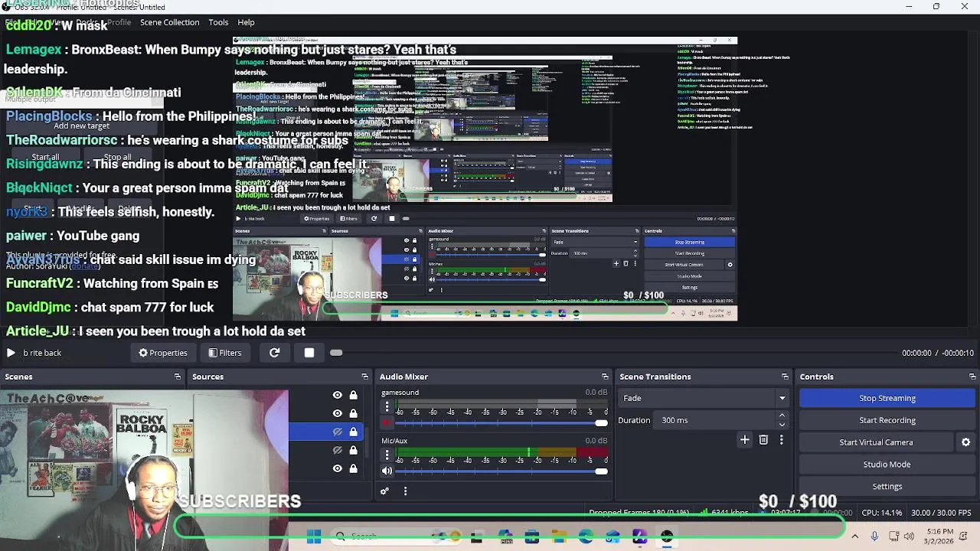Open the volume icon in system tray
Screen dimensions: 980x551
(x=909, y=536)
